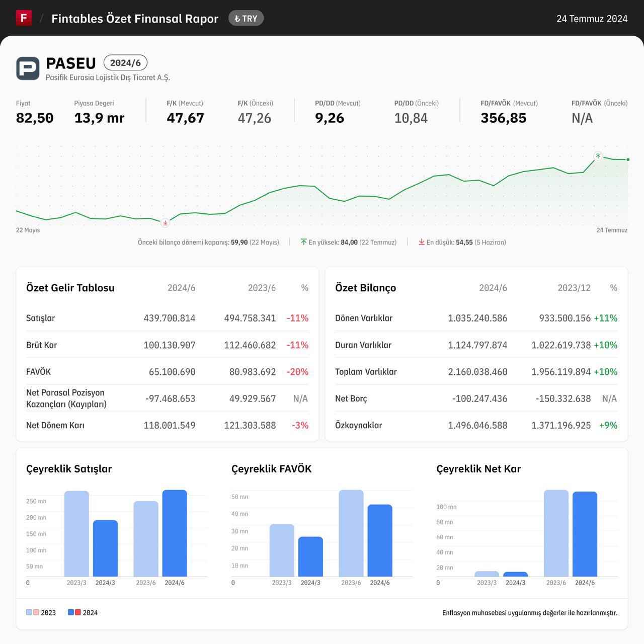Click the Fiyat value 82,50
Viewport: 644px width, 644px height.
(x=35, y=118)
